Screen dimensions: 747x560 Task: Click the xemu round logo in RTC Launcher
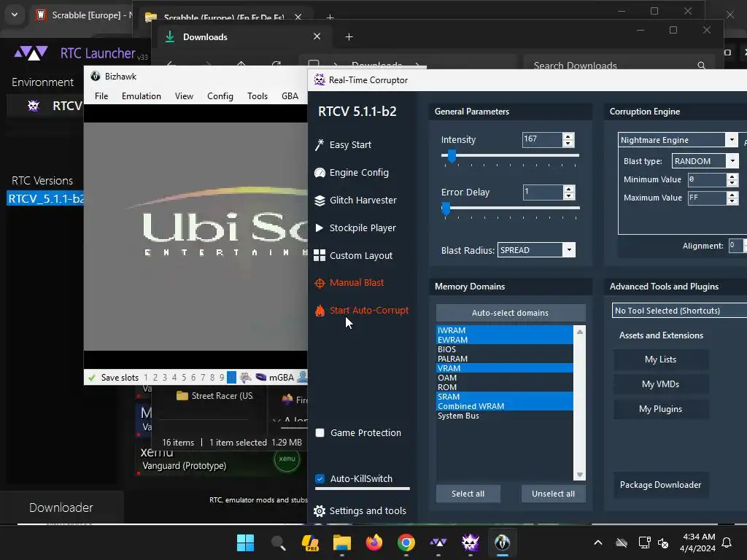click(287, 459)
